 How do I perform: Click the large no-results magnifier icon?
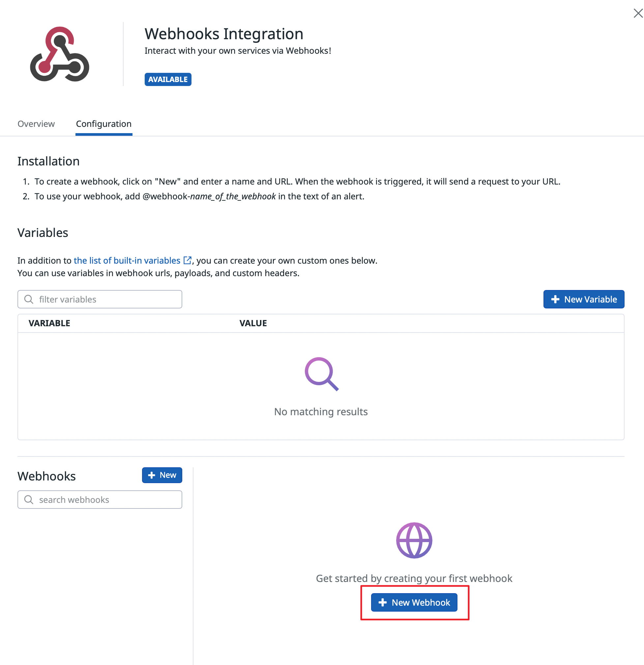[321, 374]
